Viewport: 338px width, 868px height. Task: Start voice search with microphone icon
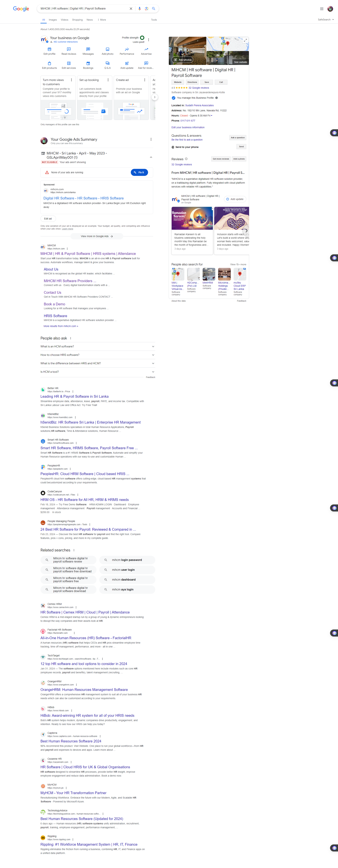point(140,9)
